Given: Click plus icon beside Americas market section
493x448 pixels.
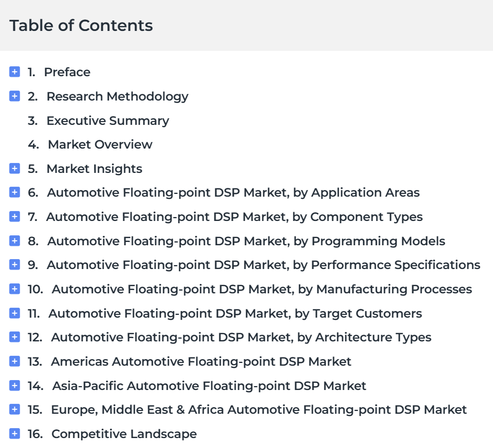Looking at the screenshot, I should click(x=14, y=361).
